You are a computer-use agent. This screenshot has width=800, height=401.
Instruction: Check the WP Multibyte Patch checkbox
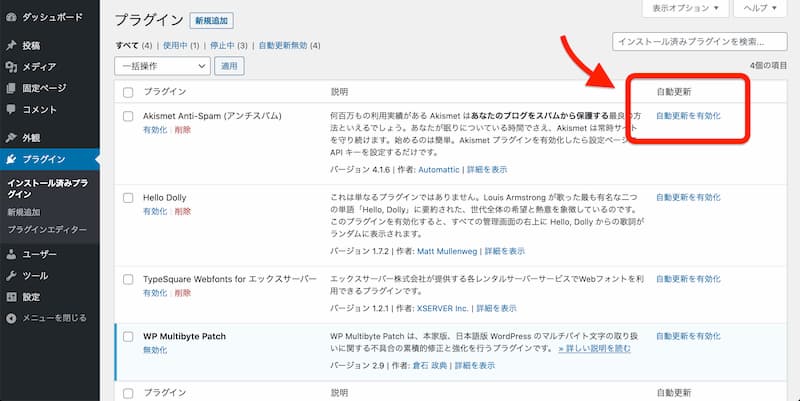click(x=128, y=337)
